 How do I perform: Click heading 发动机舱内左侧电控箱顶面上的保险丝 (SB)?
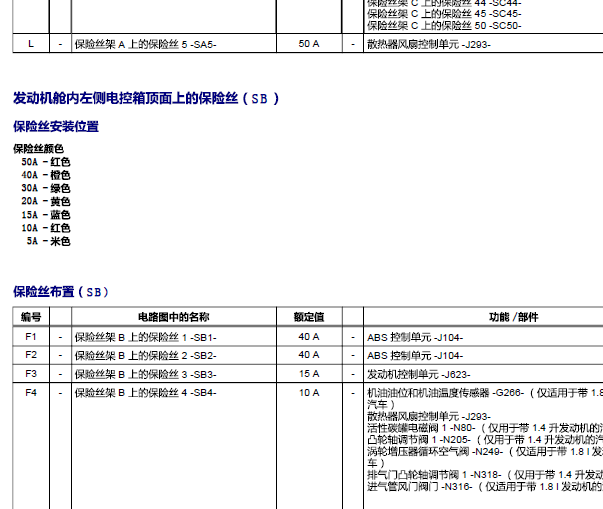tap(146, 98)
